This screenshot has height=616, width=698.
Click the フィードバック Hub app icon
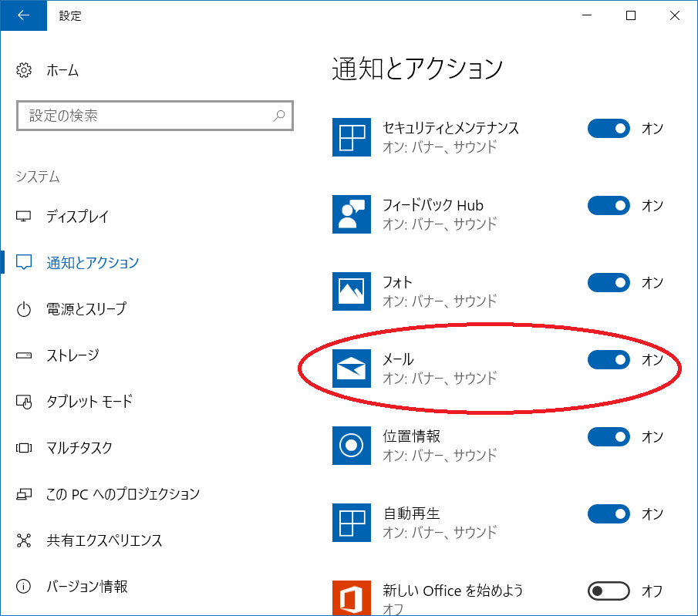tap(351, 214)
